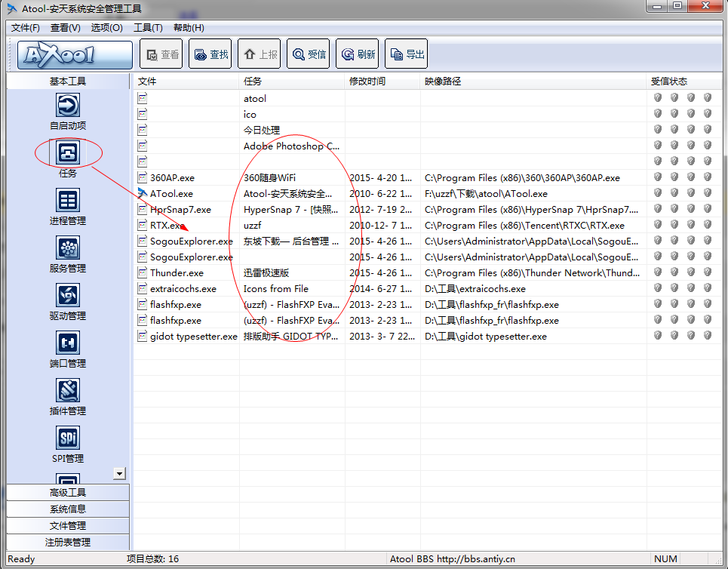Click Atool BBS http://bbs.antiy.cn status text

pos(453,558)
